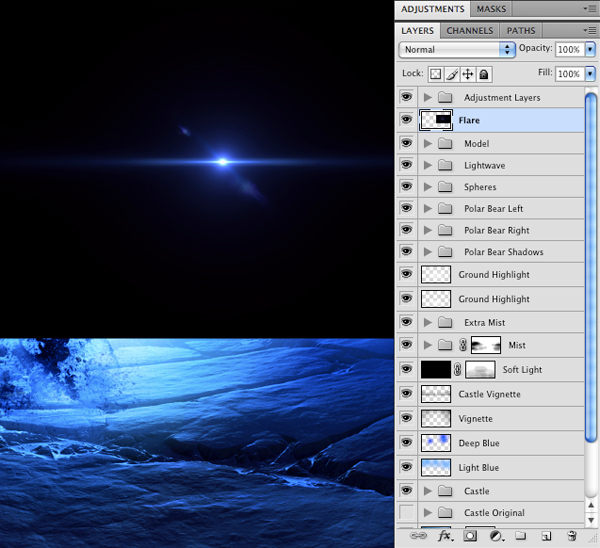Viewport: 600px width, 548px height.
Task: Select the Castle Original folder icon
Action: (x=445, y=512)
